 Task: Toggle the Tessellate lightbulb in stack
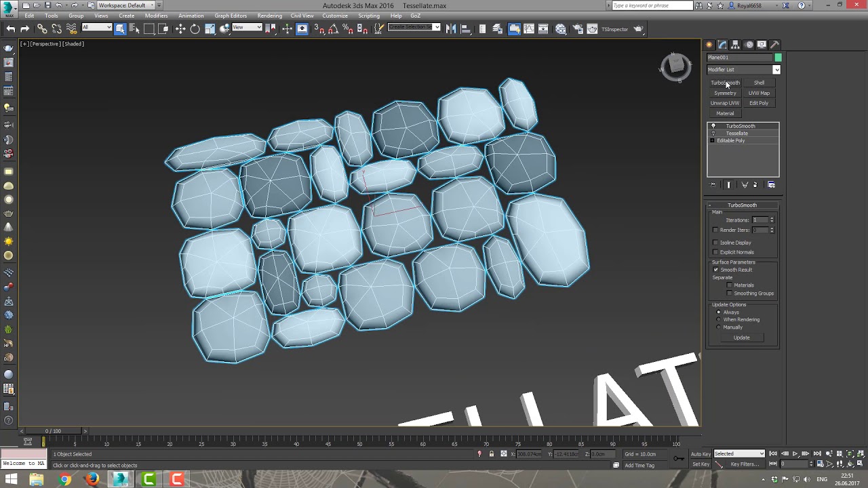(x=713, y=134)
